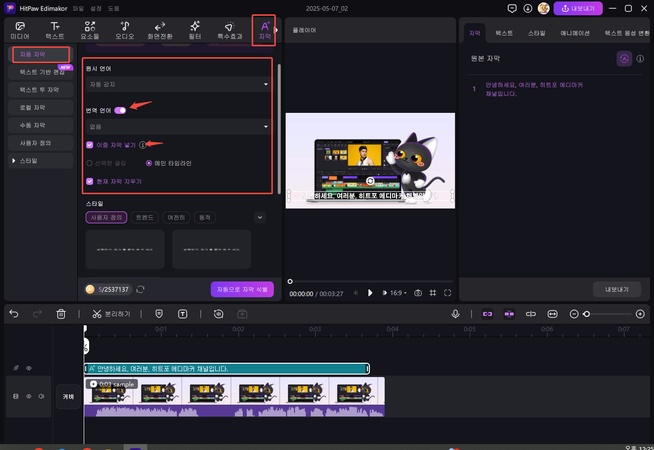Viewport: 654px width, 450px height.
Task: Open the 파일 menu in title bar
Action: [78, 8]
